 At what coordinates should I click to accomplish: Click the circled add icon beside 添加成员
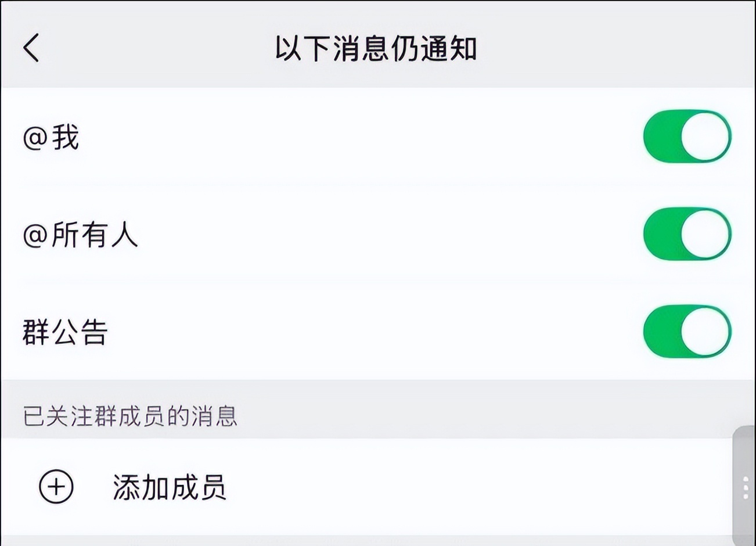[55, 487]
